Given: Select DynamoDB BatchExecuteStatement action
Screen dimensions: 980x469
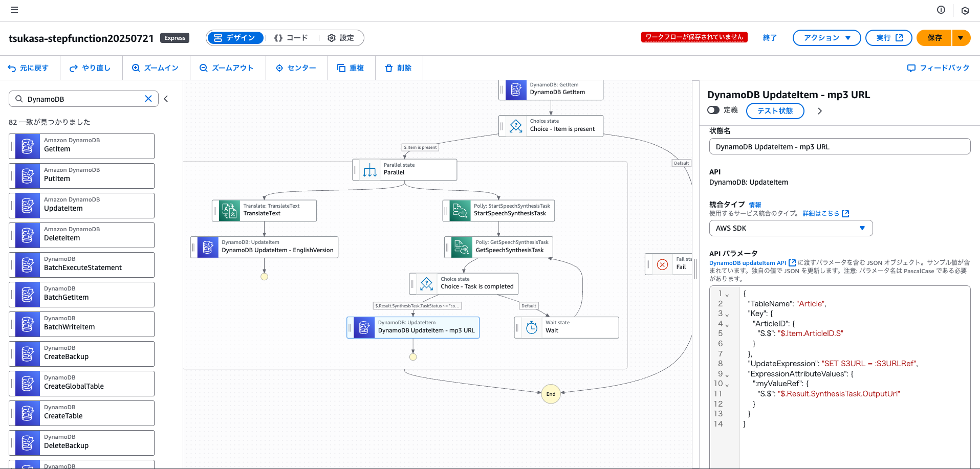Looking at the screenshot, I should 82,265.
